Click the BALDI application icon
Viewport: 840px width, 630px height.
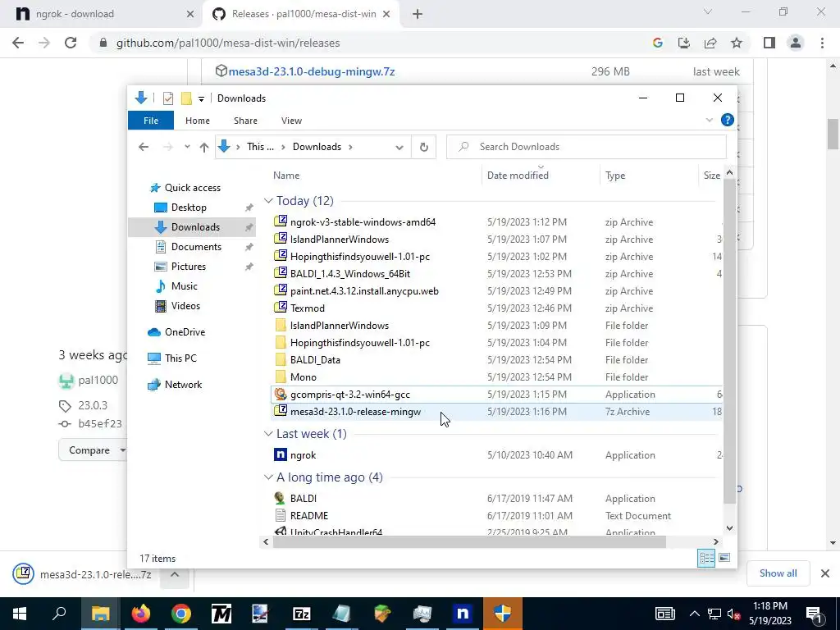281,498
